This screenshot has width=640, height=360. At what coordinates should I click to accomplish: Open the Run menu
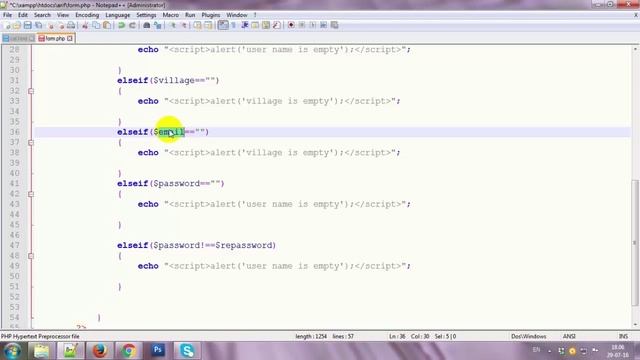pyautogui.click(x=190, y=15)
